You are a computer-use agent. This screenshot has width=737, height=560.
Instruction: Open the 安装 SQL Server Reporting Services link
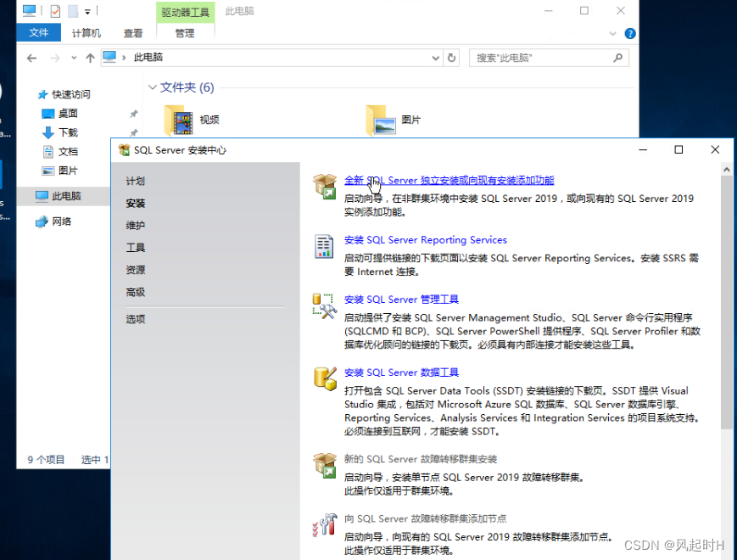pos(425,240)
